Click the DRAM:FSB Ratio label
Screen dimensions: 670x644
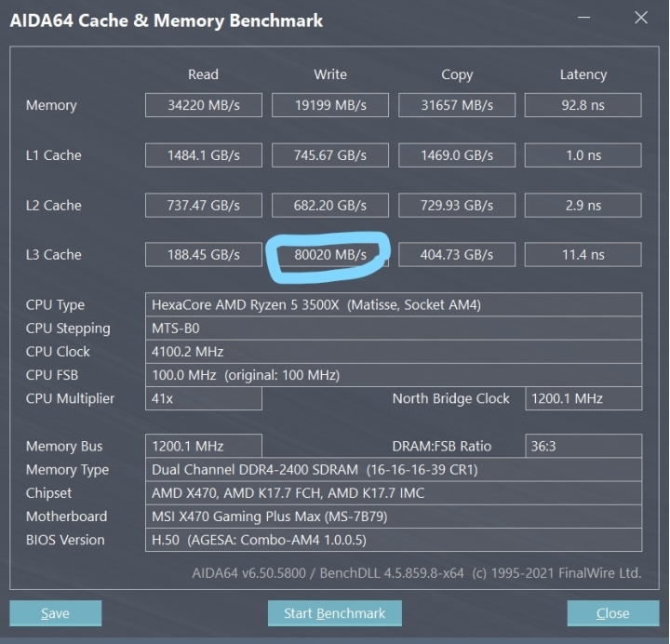(x=442, y=446)
